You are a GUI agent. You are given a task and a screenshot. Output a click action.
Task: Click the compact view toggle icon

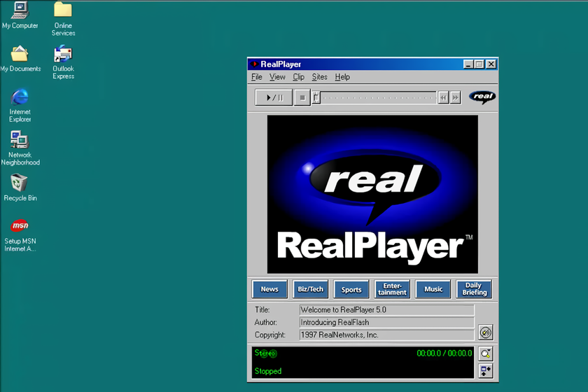pyautogui.click(x=486, y=371)
